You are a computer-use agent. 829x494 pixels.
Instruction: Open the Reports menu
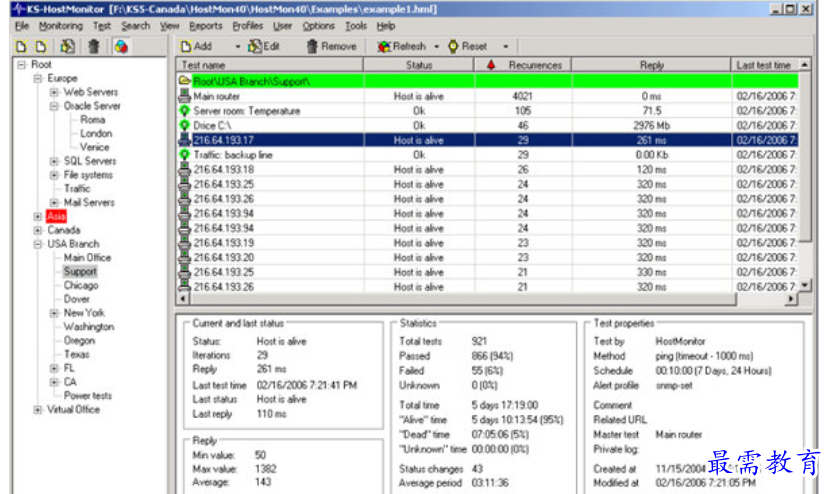(x=206, y=26)
